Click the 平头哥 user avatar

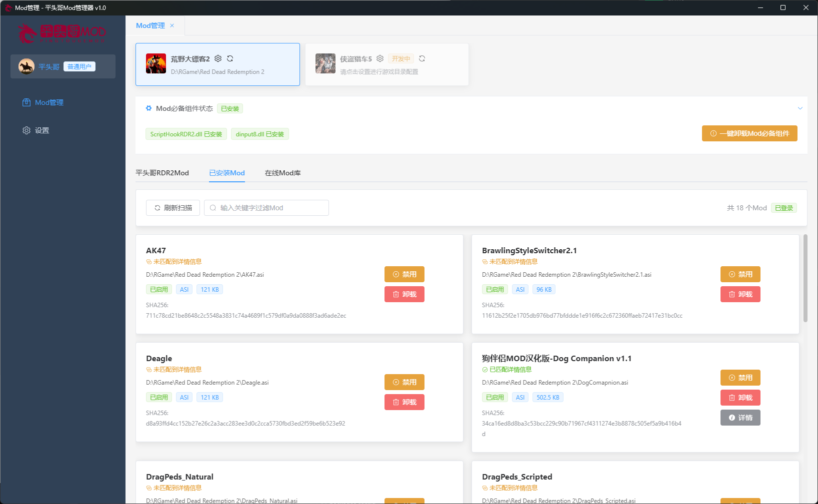(x=26, y=66)
